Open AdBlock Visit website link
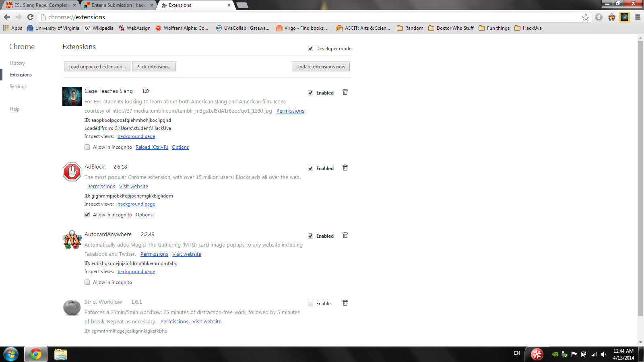 (134, 187)
